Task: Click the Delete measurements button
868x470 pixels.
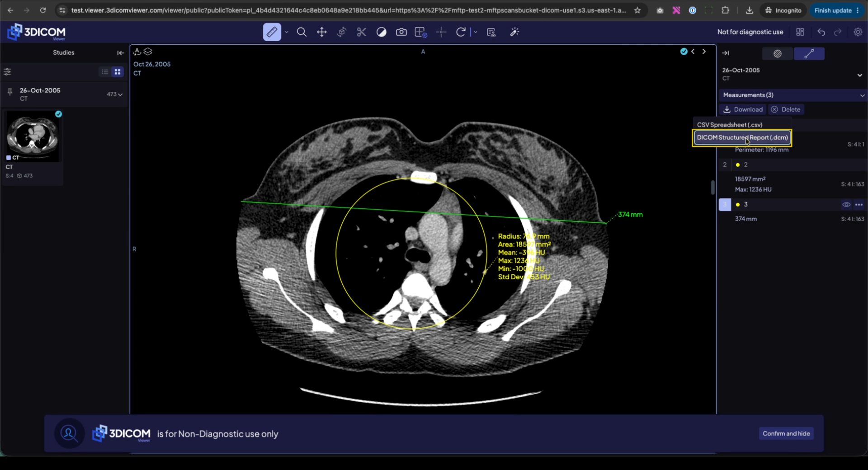Action: (786, 109)
